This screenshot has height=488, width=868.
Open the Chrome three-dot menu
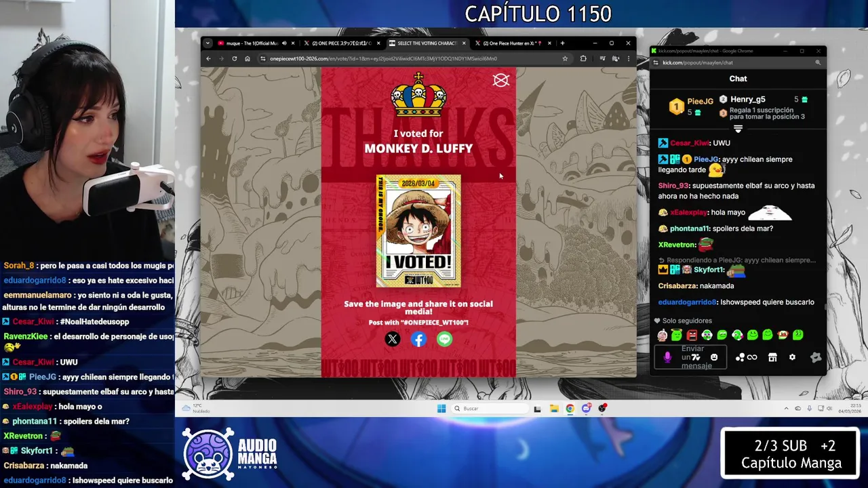tap(629, 58)
